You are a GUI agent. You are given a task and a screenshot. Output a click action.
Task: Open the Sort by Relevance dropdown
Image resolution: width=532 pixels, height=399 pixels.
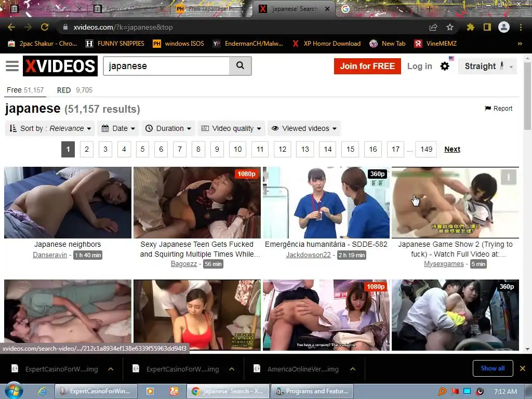click(50, 129)
